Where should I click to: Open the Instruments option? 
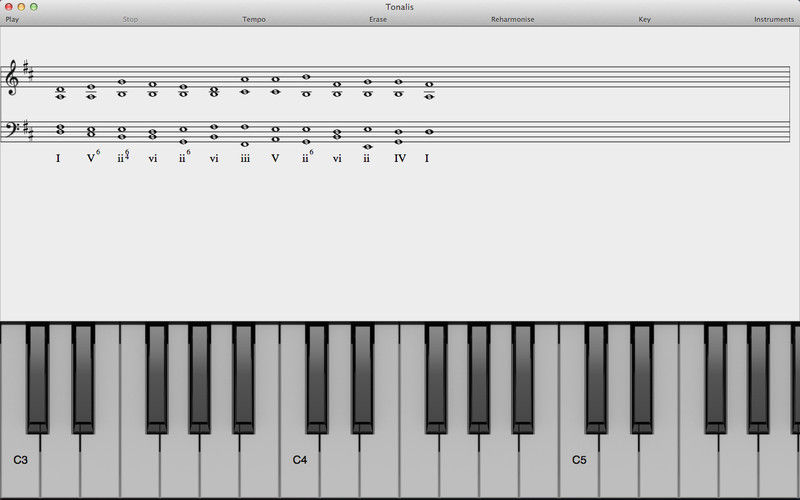(774, 19)
